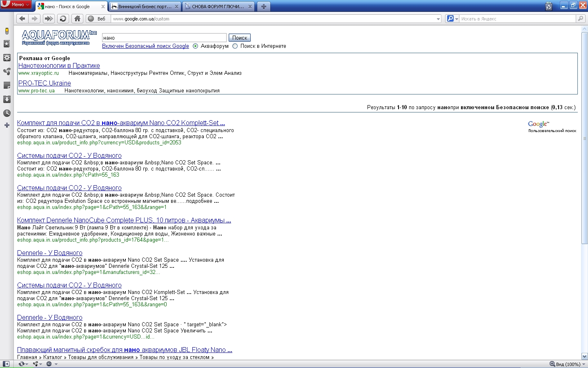Expand the address bar history dropdown
The image size is (588, 368).
pos(438,19)
